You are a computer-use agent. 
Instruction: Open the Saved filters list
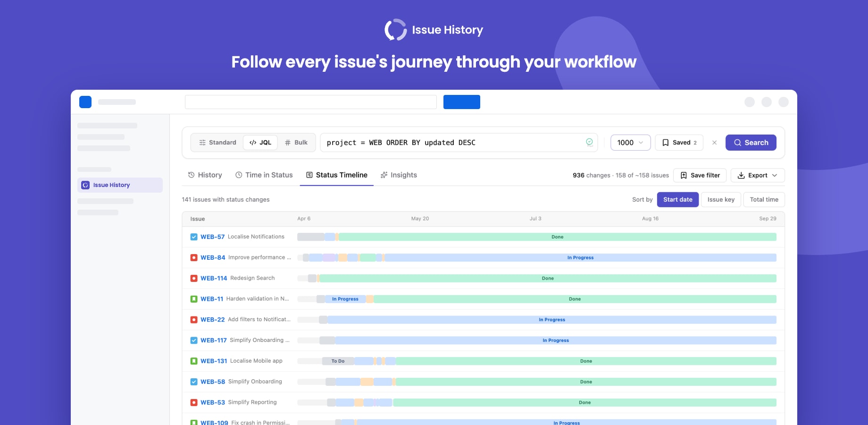[x=679, y=143]
